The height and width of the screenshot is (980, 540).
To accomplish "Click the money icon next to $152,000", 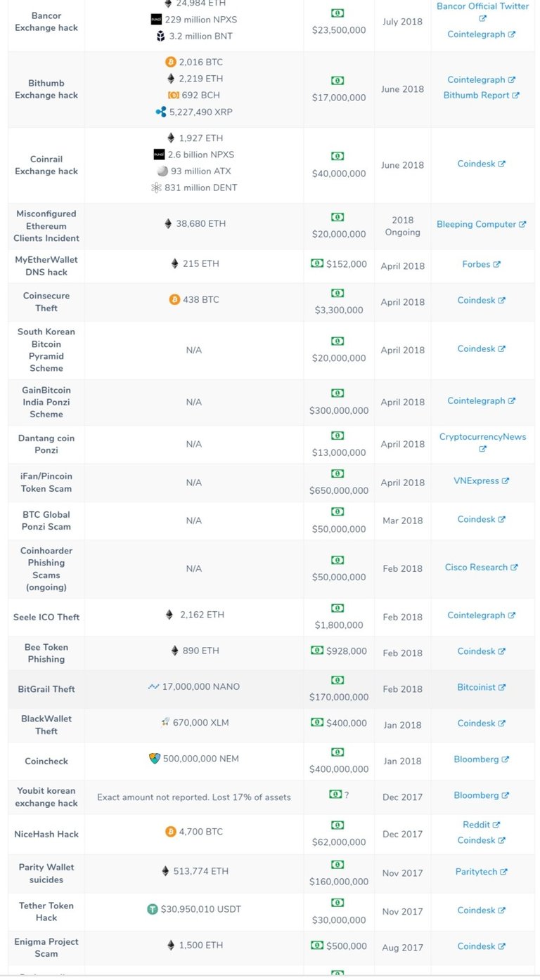I will (x=317, y=263).
